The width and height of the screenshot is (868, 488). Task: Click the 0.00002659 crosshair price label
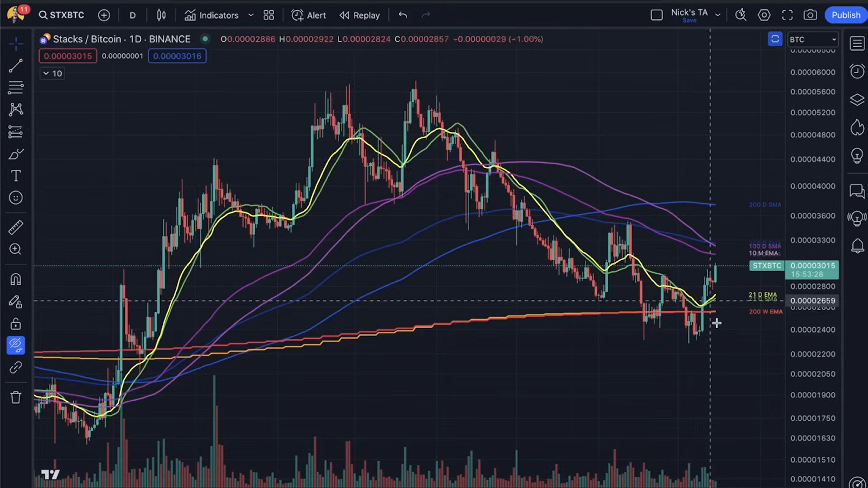[813, 300]
